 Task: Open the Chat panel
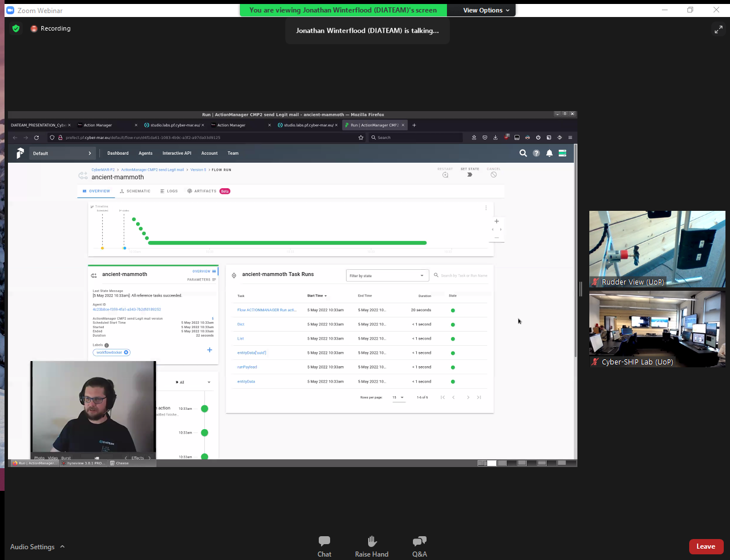(x=324, y=546)
